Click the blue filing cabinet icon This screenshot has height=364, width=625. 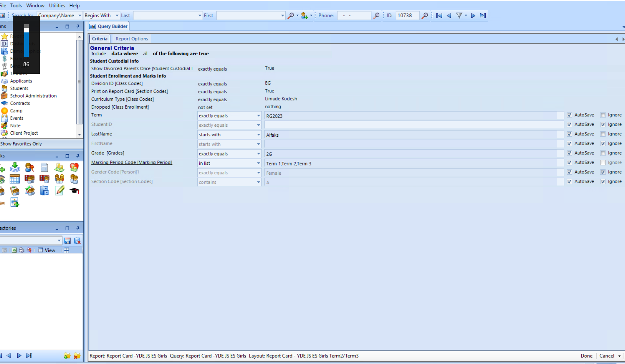coord(44,191)
